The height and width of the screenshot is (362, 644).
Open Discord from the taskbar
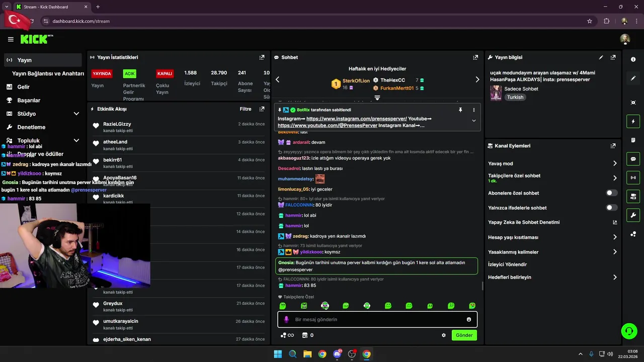tap(337, 354)
